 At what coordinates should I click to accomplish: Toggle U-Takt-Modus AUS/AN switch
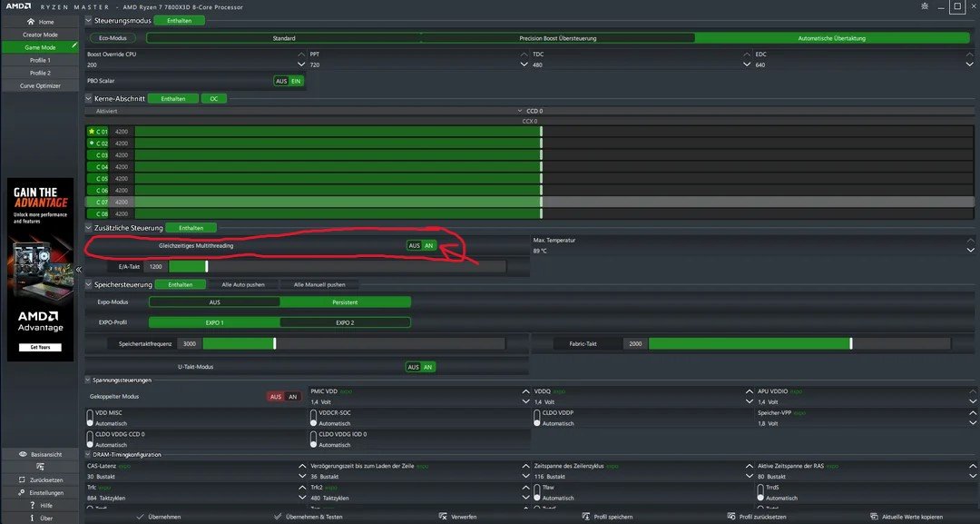[x=420, y=367]
